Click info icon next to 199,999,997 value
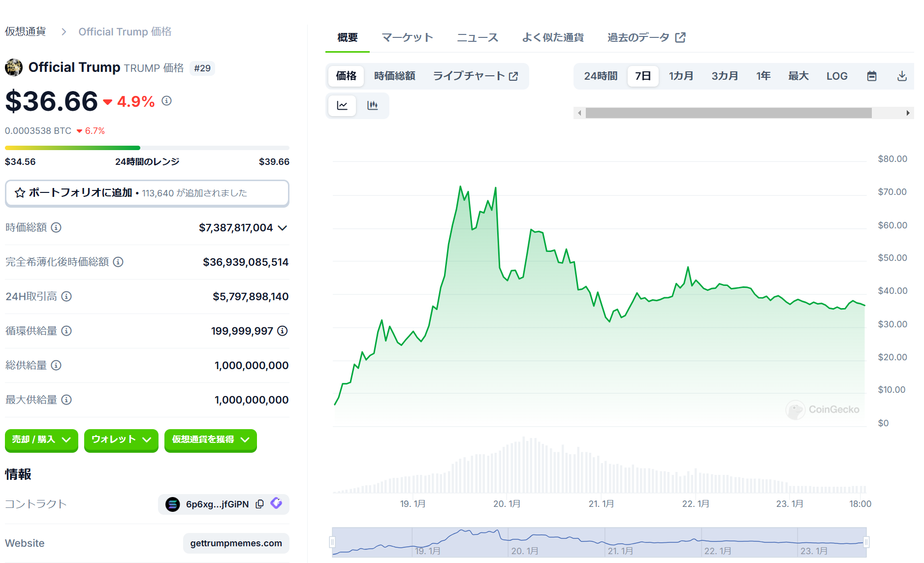Screen dimensions: 924x563 pos(283,331)
